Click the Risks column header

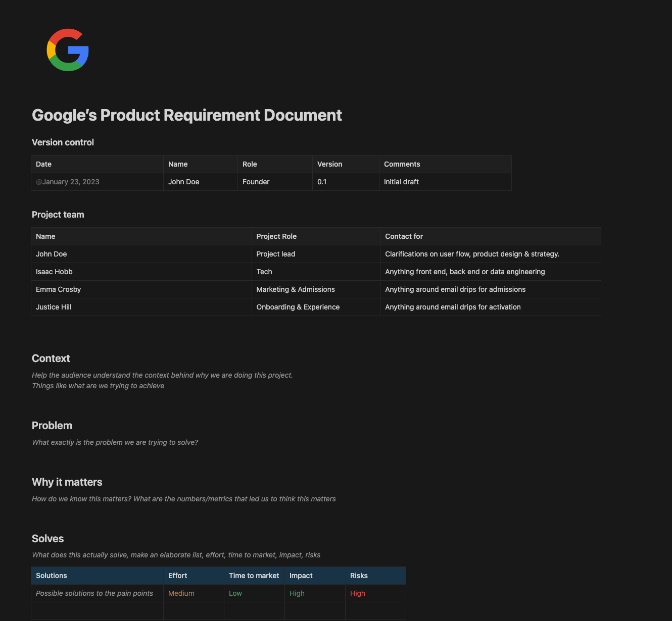tap(375, 576)
